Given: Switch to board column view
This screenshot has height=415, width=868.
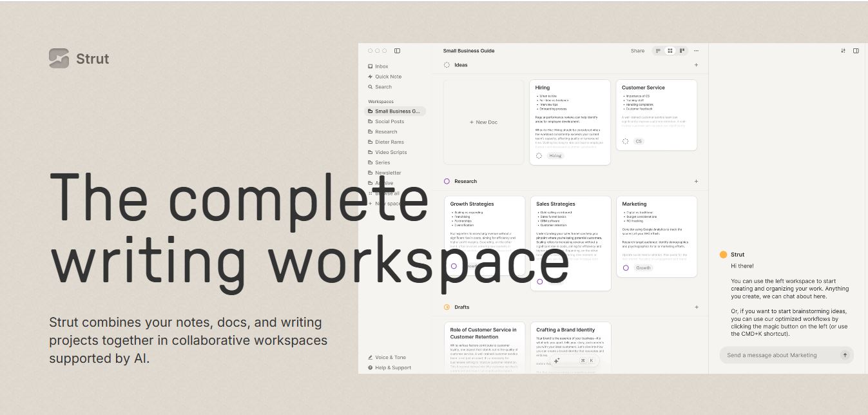Looking at the screenshot, I should pos(682,51).
